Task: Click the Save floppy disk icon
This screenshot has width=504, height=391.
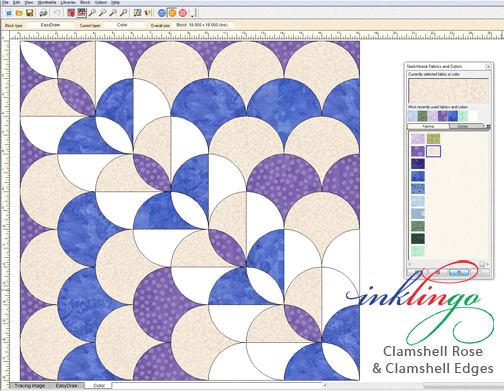Action: tap(29, 13)
